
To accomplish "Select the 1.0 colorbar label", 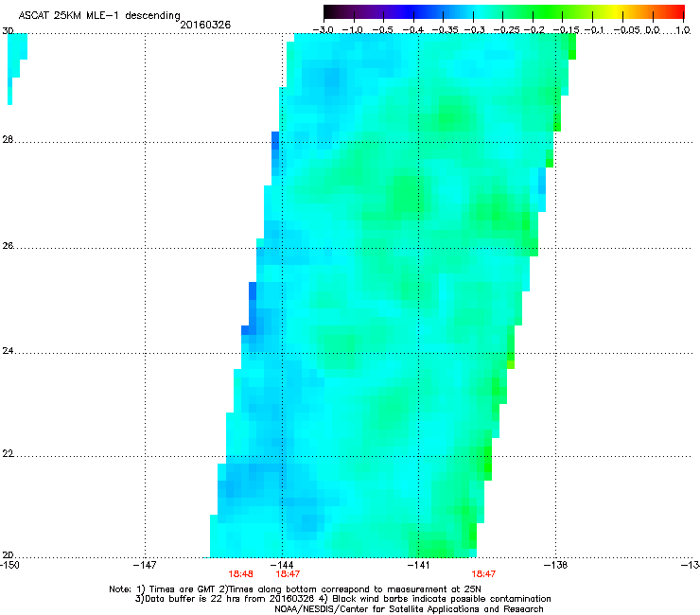I will (683, 30).
